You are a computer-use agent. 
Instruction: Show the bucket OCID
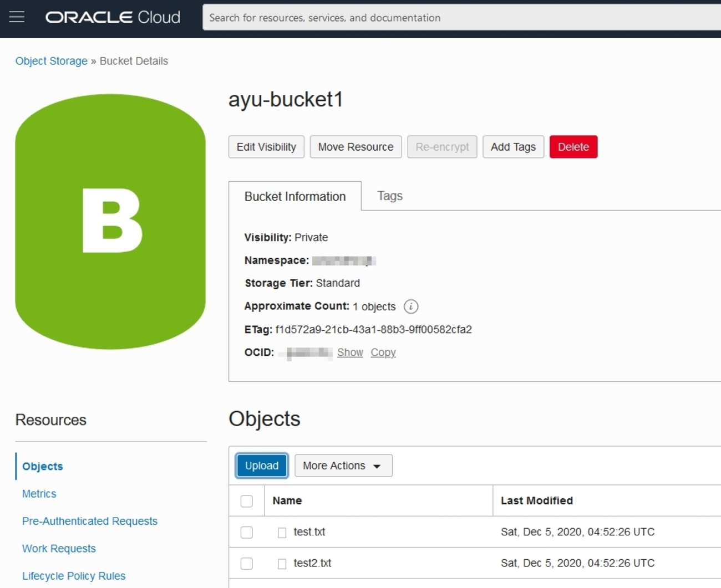(x=350, y=352)
